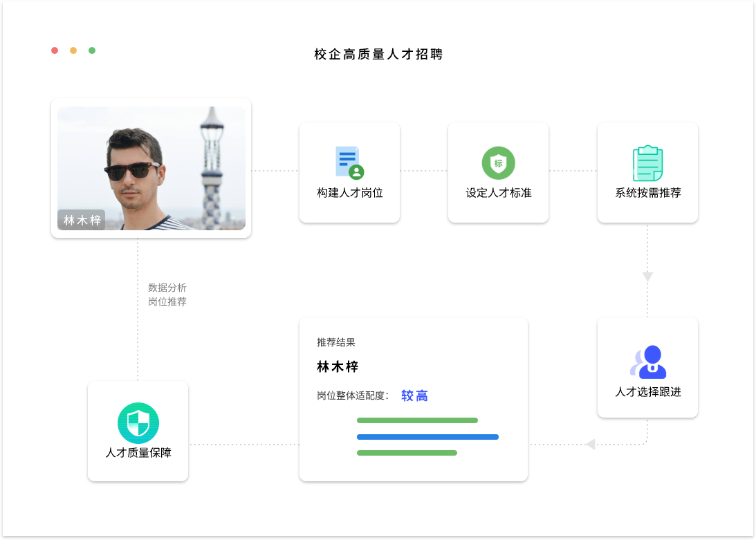
Task: Click the blue middle progress bar
Action: point(427,437)
